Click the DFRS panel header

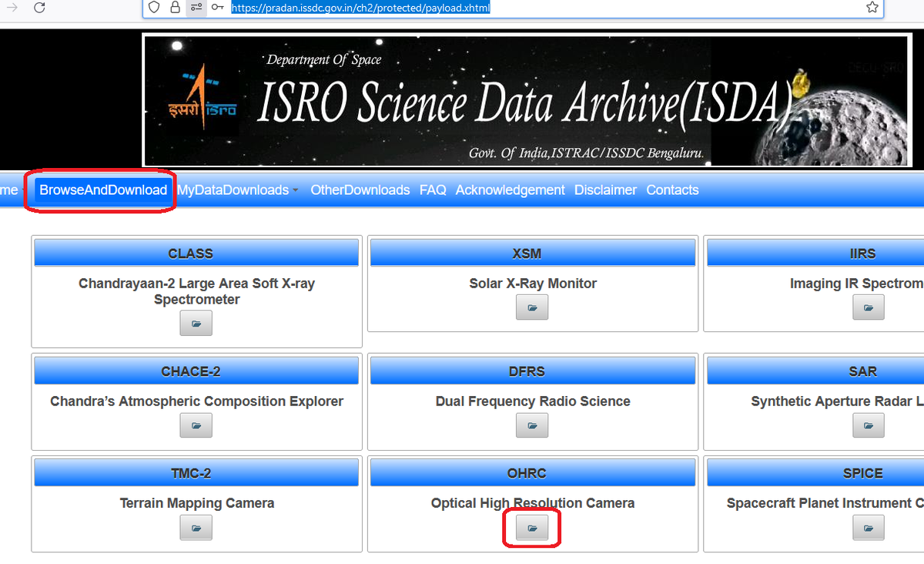pyautogui.click(x=533, y=371)
